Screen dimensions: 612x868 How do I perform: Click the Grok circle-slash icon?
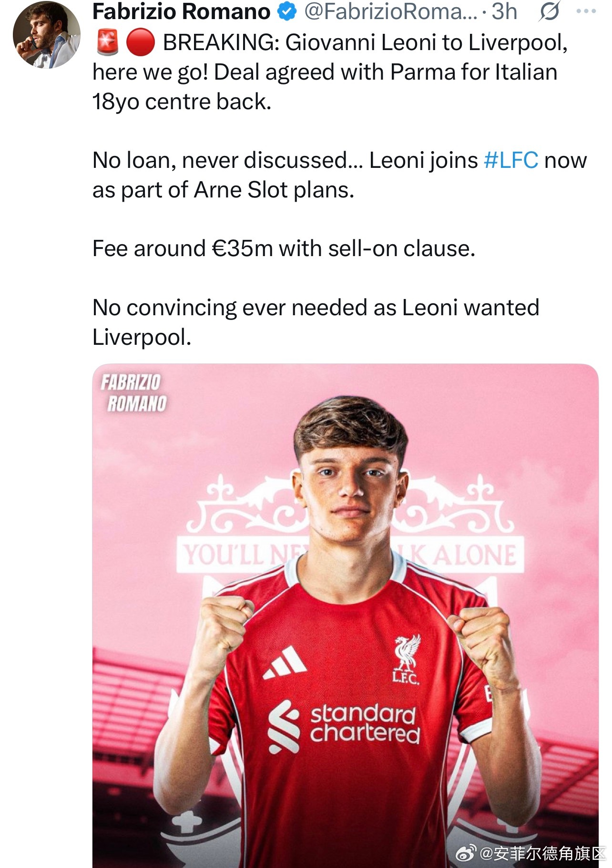550,11
